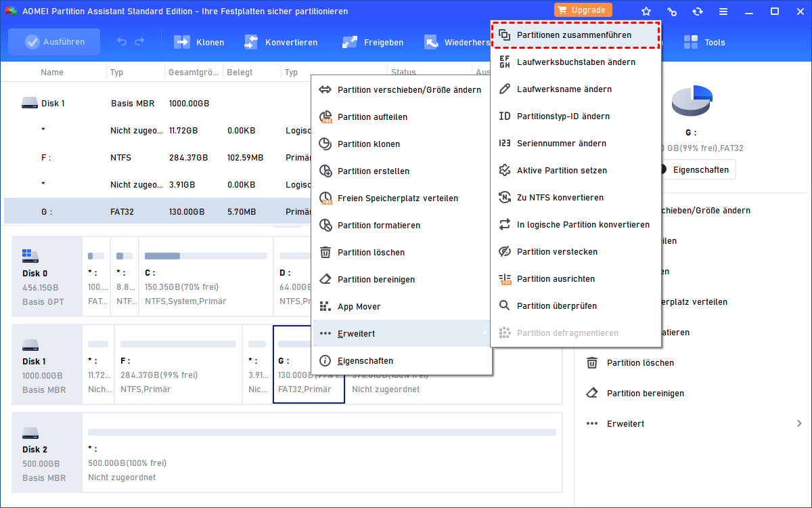Select the G: FAT32 row in list
The image size is (812, 508).
coord(157,211)
